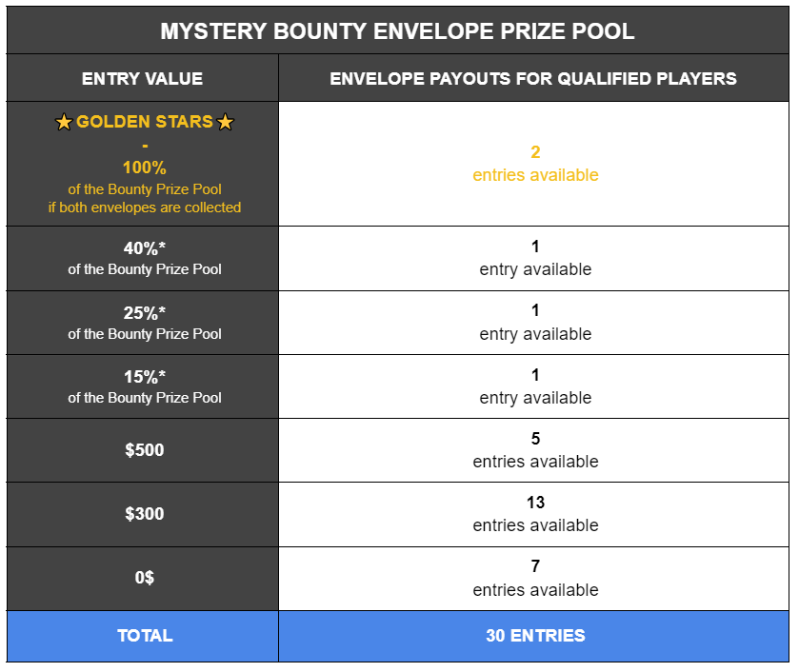799x672 pixels.
Task: Click the golden 100% entry value
Action: click(x=145, y=168)
